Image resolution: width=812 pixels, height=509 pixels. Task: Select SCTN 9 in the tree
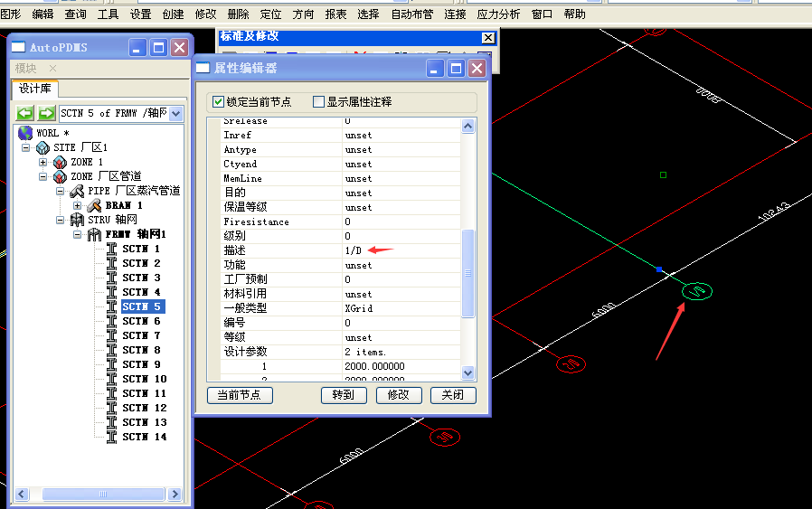click(141, 364)
